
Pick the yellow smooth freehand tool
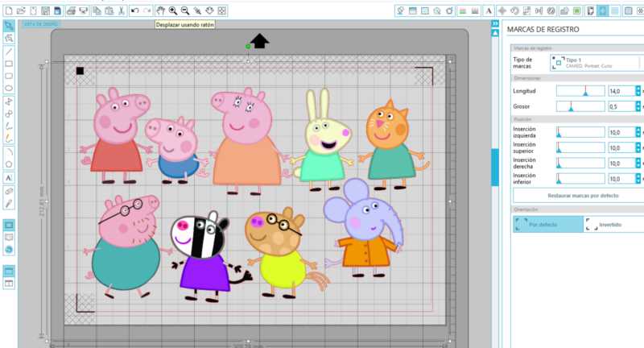9,139
